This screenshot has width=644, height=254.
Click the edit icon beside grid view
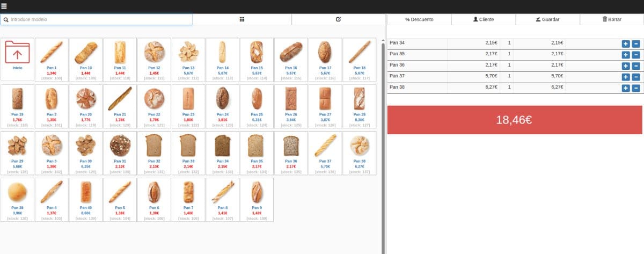(x=339, y=19)
